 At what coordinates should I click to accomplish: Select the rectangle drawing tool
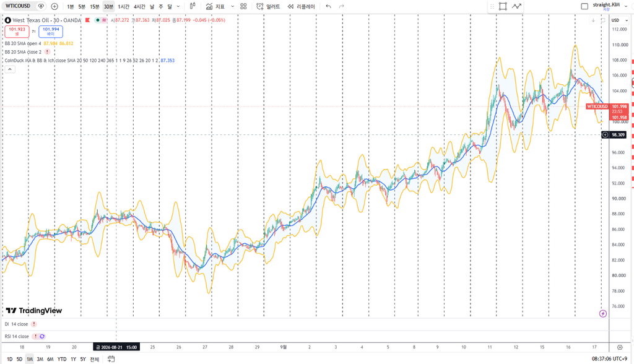503,6
